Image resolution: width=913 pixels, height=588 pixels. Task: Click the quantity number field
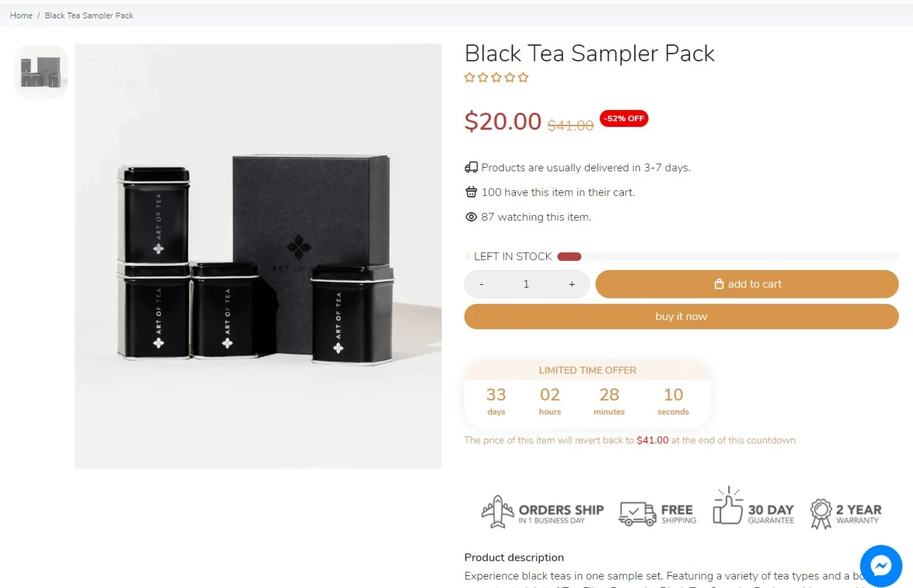tap(526, 284)
